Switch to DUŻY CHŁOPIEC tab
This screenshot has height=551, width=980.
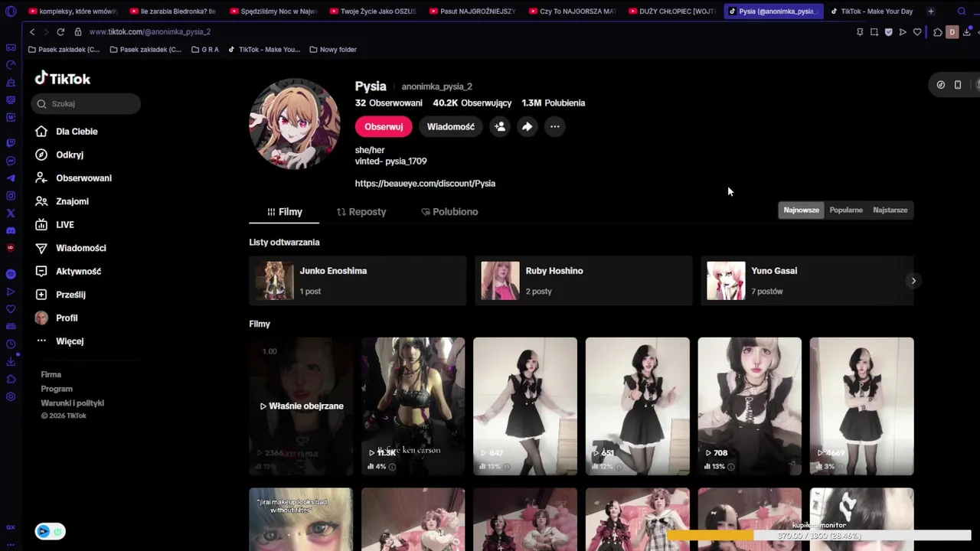coord(671,11)
